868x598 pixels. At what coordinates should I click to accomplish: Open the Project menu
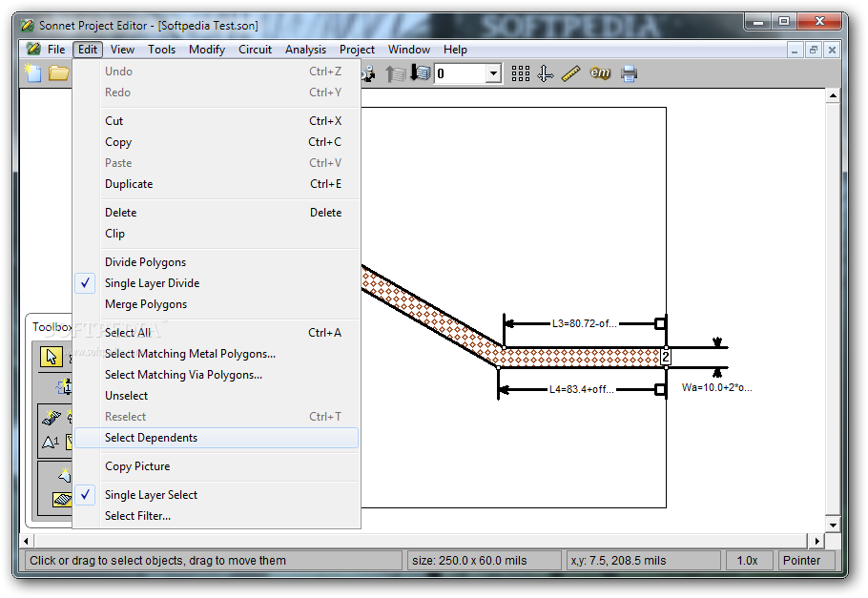tap(357, 50)
